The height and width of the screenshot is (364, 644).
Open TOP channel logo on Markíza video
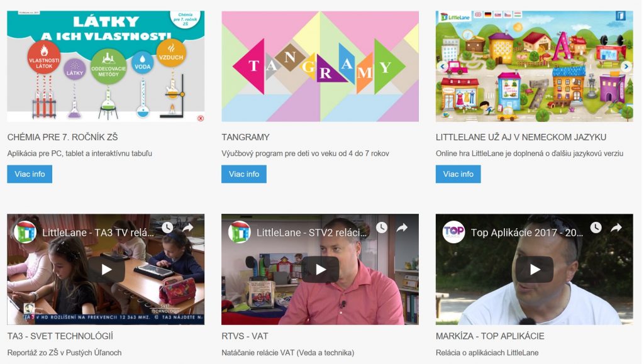(453, 232)
